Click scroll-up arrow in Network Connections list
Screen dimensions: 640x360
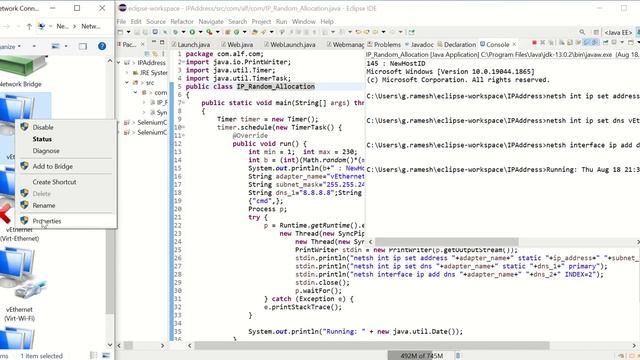[x=110, y=60]
